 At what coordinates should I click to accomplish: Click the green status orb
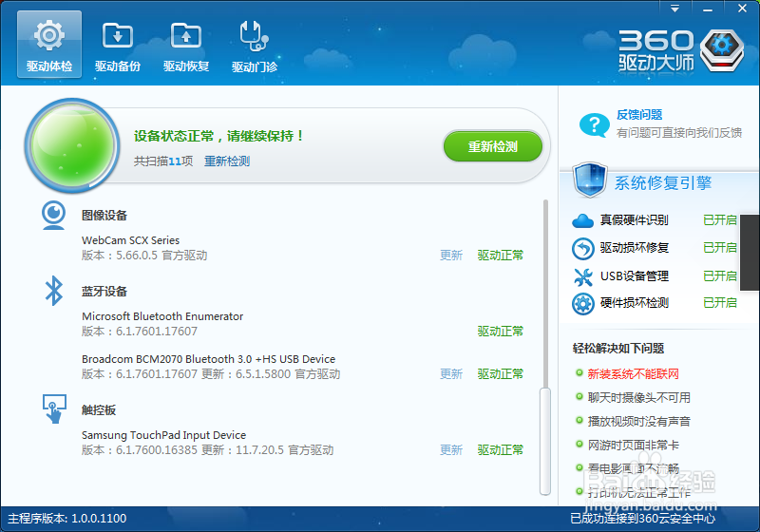tap(73, 145)
